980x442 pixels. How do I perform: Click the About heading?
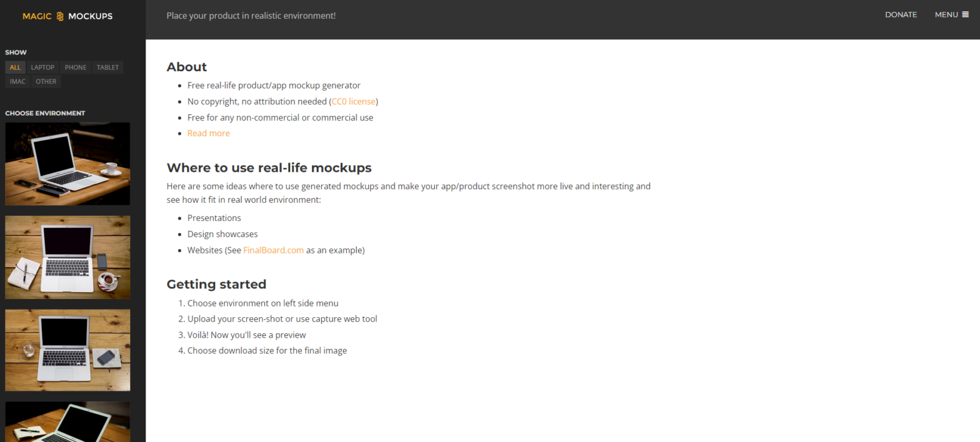click(x=186, y=67)
